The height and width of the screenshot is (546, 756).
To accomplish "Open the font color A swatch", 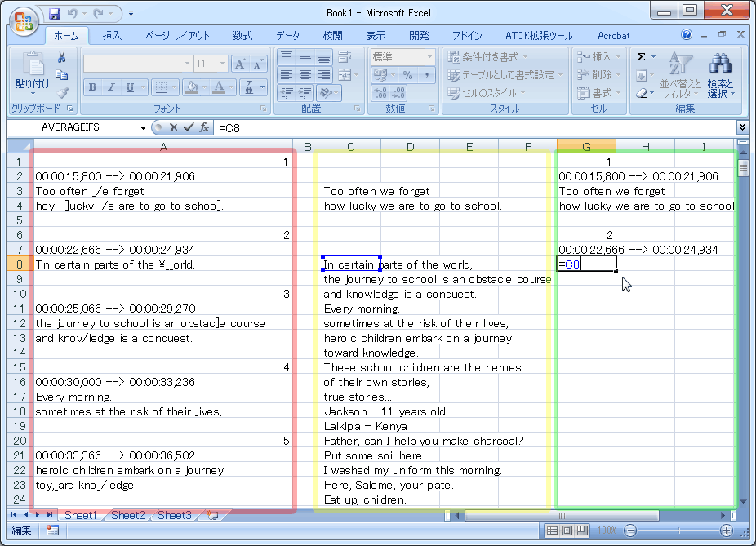I will click(219, 87).
